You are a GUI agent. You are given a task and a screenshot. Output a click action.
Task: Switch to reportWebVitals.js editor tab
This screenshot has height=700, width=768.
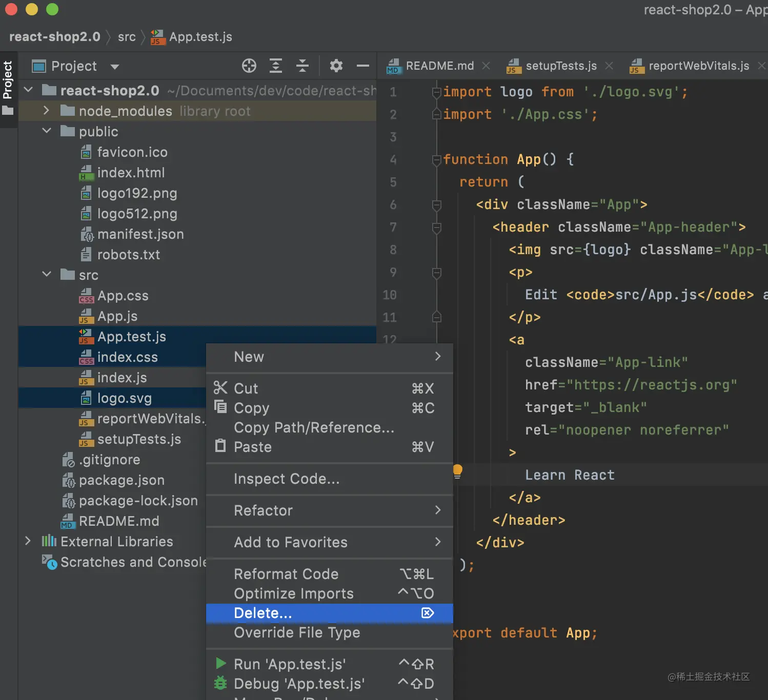(699, 66)
